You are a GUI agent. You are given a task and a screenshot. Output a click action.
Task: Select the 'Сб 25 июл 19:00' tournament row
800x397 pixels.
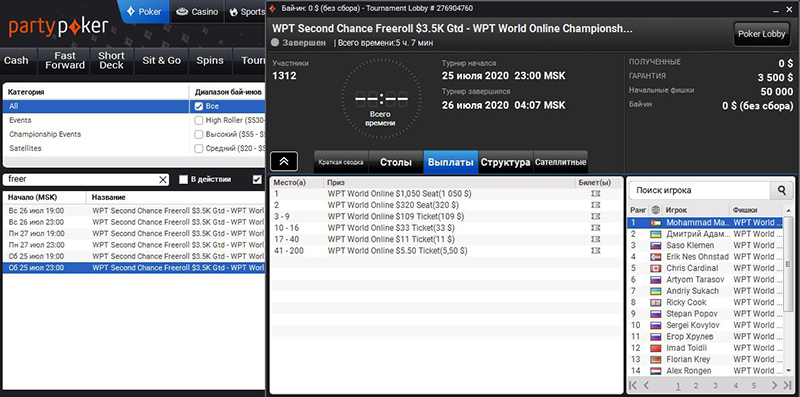134,256
